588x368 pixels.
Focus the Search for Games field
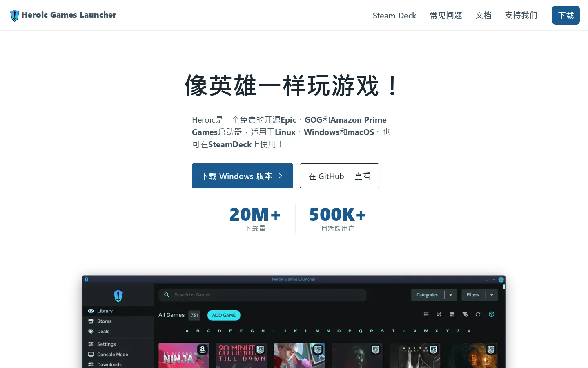click(263, 295)
